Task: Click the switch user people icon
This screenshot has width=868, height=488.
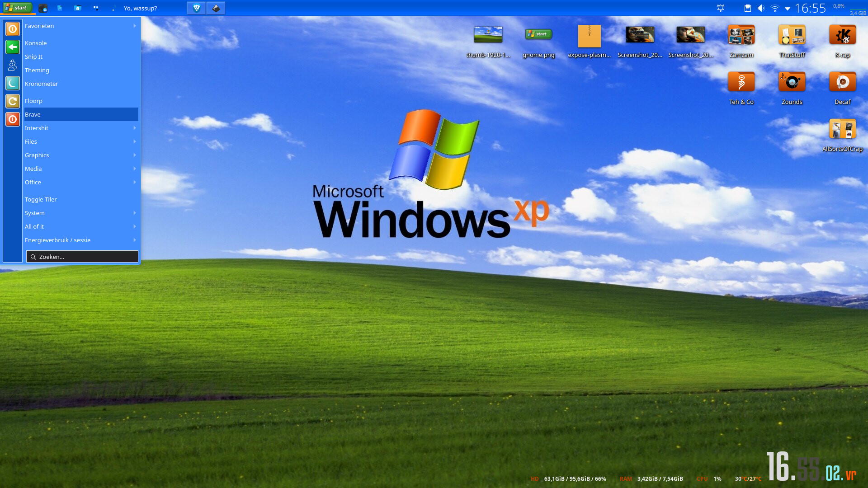Action: coord(13,65)
